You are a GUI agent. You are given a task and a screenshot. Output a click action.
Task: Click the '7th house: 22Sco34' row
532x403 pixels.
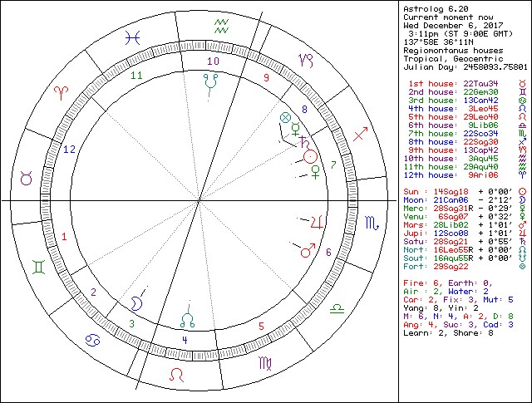tap(467, 134)
